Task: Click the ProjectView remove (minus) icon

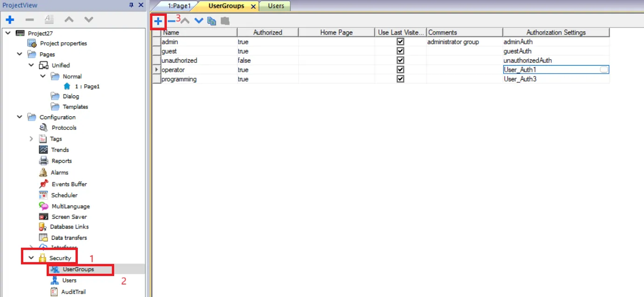Action: (x=29, y=20)
